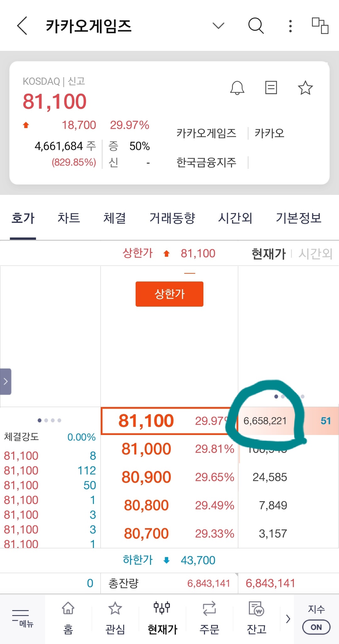339x644 pixels.
Task: Toggle the 지수 ON switch
Action: pos(316,627)
